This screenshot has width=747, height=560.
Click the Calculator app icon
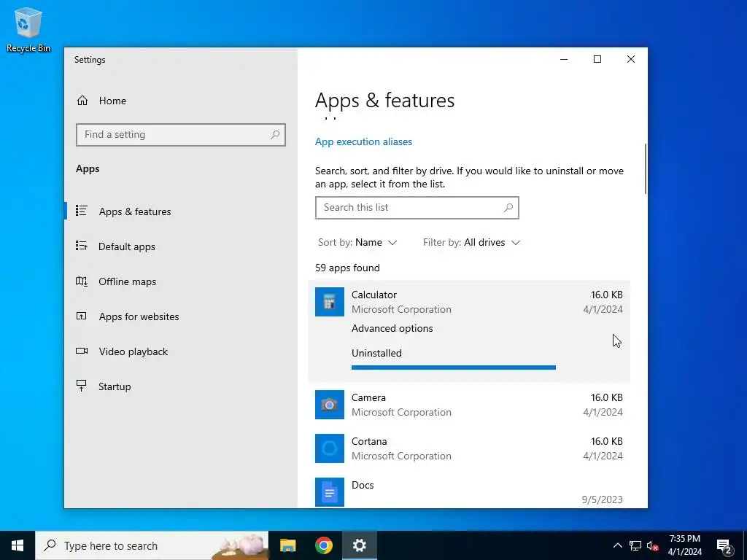pyautogui.click(x=329, y=302)
